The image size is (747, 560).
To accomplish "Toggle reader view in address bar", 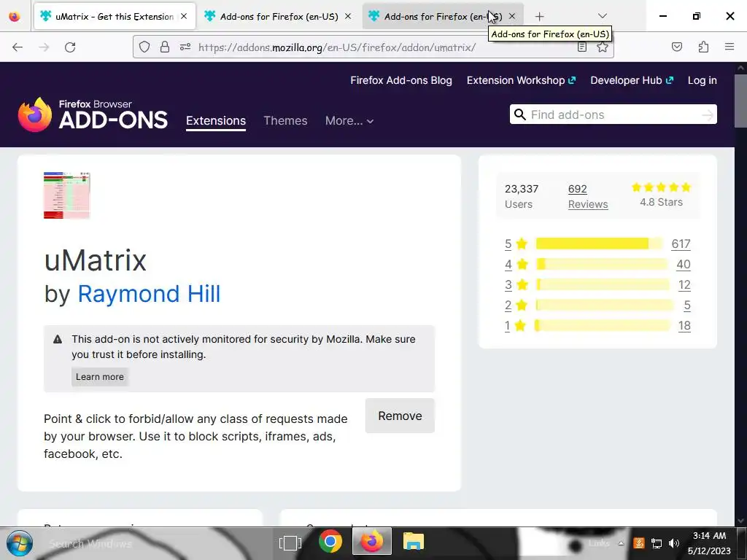I will pyautogui.click(x=581, y=47).
